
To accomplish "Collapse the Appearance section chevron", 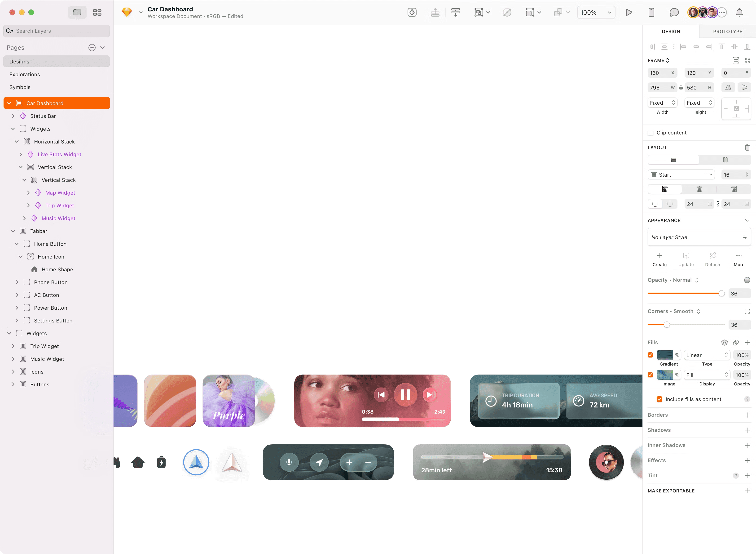I will (747, 220).
